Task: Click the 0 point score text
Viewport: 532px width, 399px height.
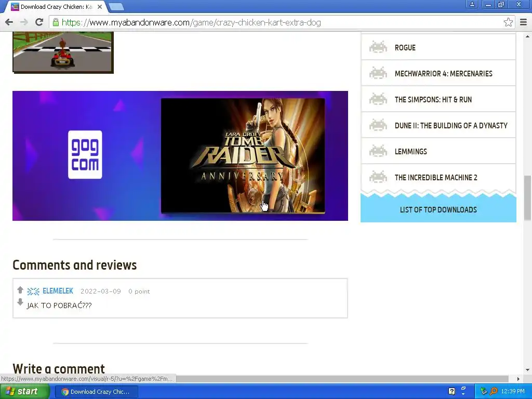Action: pyautogui.click(x=139, y=291)
